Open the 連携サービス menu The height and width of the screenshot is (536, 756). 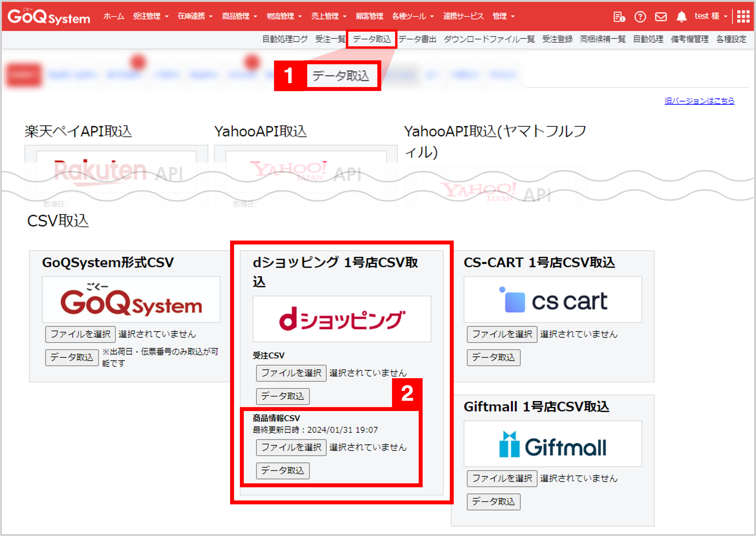[x=463, y=16]
